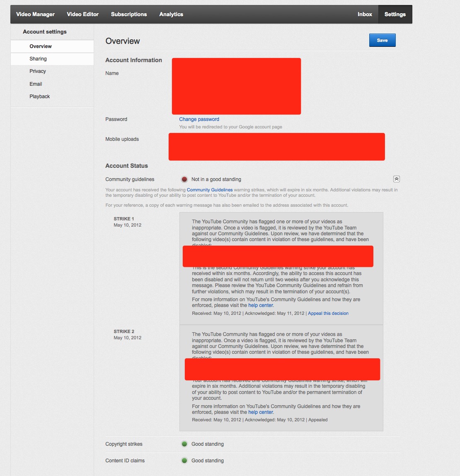460x476 pixels.
Task: Open the Community Guidelines link
Action: pos(210,190)
